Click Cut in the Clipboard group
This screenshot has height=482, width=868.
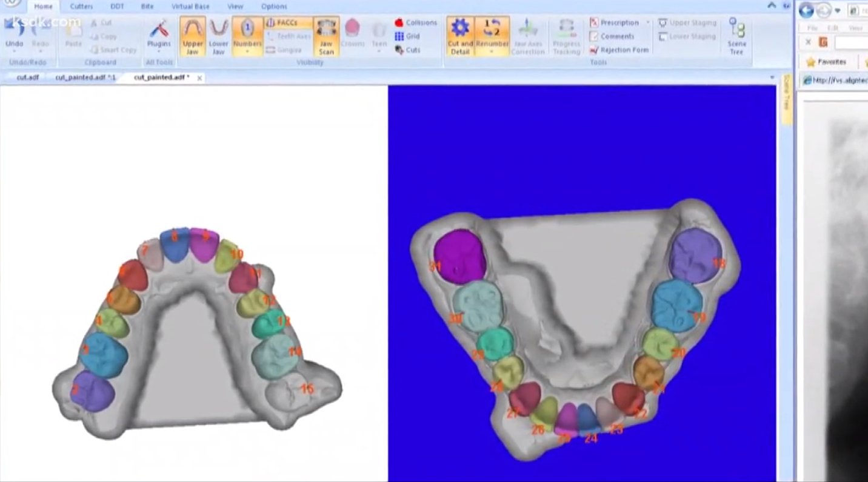click(101, 23)
